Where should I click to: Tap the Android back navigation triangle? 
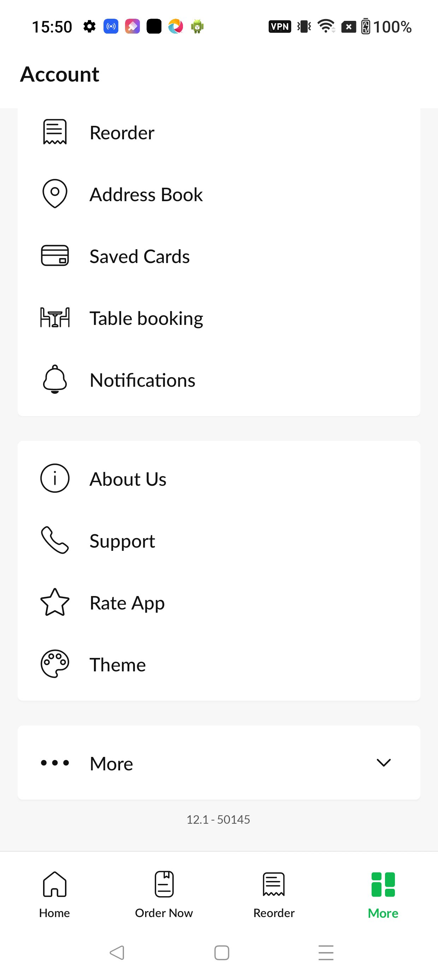[117, 953]
